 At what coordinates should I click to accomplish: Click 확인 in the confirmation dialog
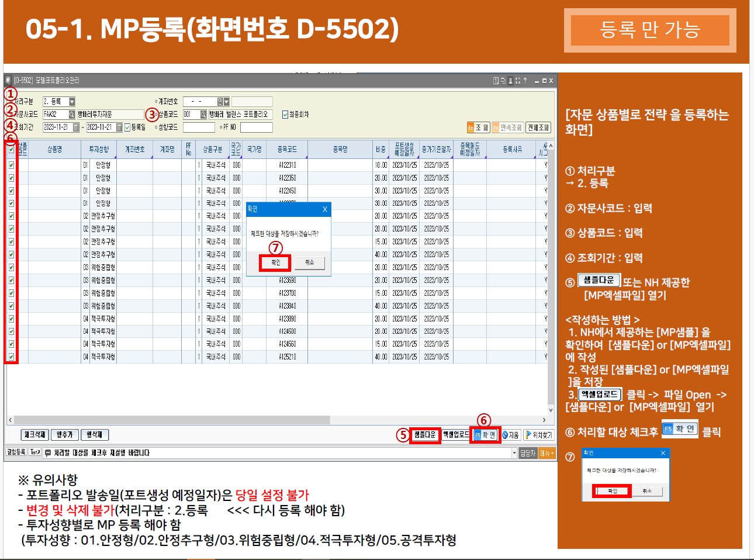[275, 262]
